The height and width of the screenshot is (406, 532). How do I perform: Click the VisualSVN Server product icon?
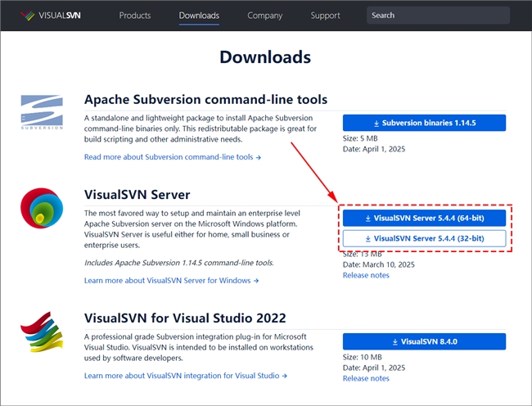(x=43, y=210)
